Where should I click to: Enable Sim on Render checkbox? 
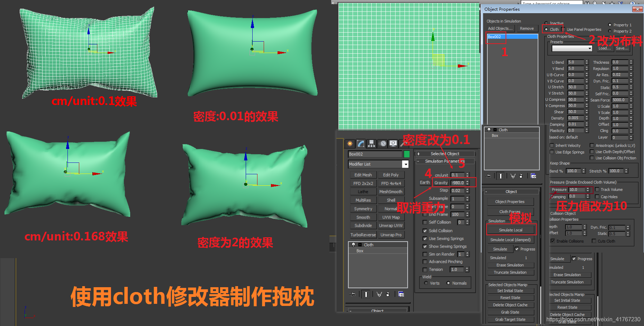425,254
